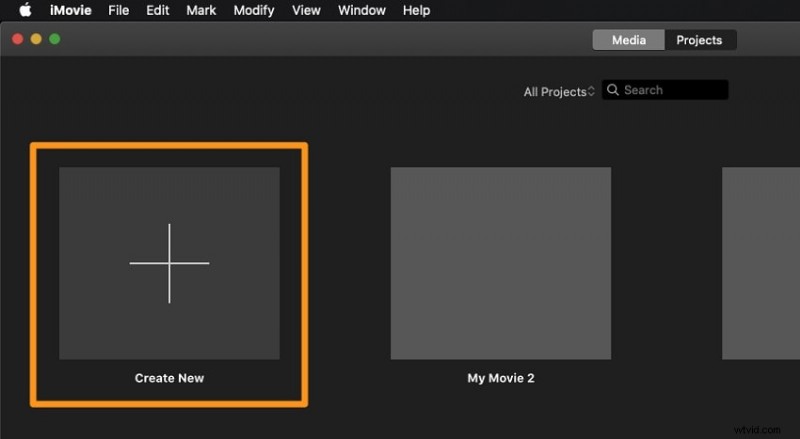Open the Help menu

coord(416,10)
